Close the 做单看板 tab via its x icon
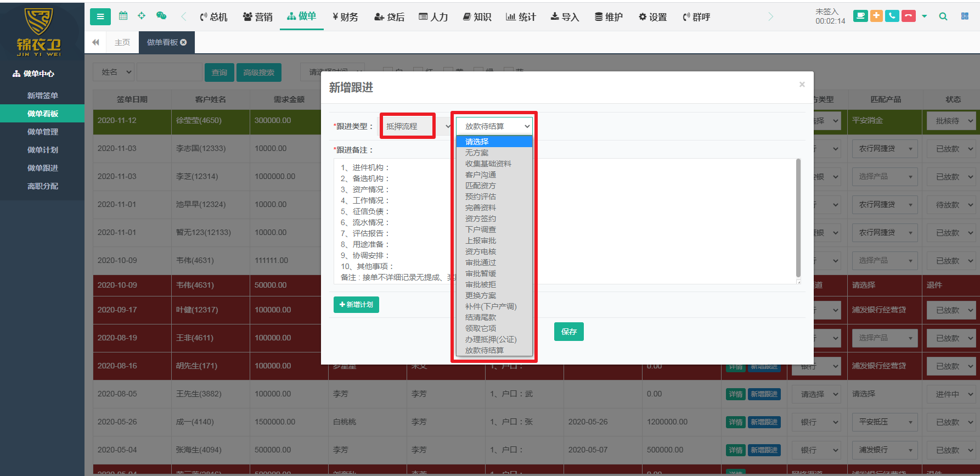This screenshot has width=980, height=476. [183, 42]
